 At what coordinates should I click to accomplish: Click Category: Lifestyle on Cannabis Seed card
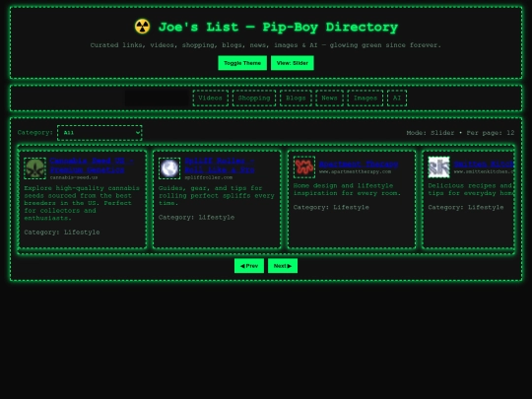(x=62, y=233)
